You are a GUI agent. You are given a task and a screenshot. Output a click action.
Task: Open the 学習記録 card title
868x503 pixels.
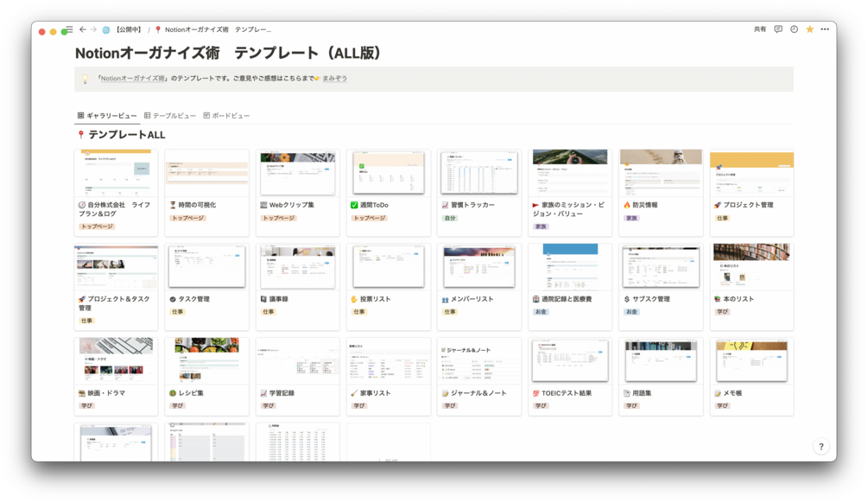pos(282,393)
